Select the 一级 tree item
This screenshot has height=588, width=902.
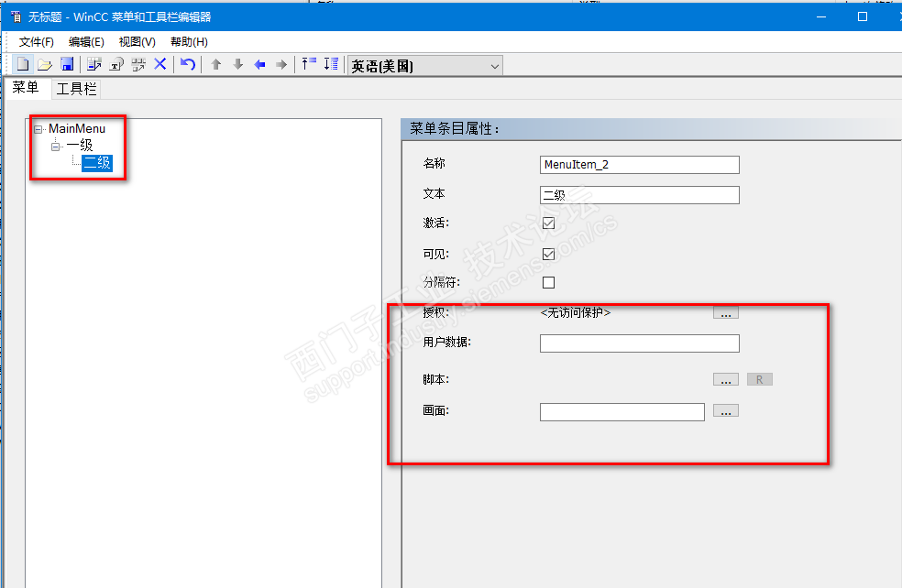(x=80, y=146)
